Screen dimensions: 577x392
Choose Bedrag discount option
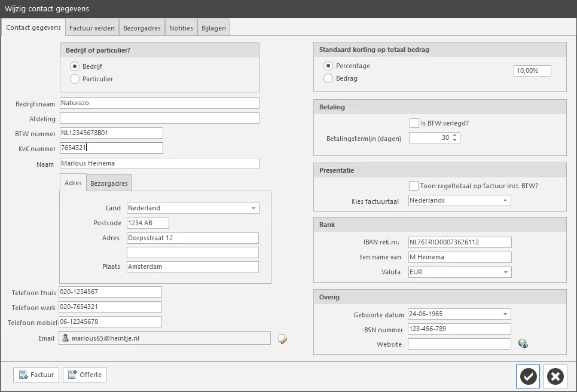click(x=328, y=78)
